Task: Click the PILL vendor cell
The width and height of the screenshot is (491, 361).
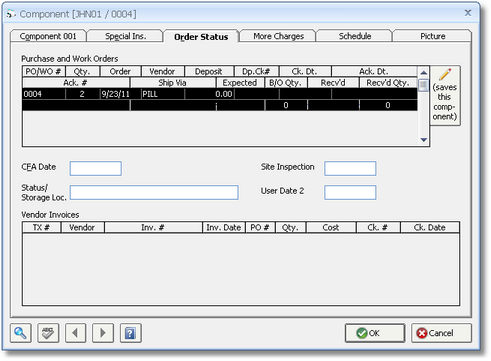Action: (163, 94)
